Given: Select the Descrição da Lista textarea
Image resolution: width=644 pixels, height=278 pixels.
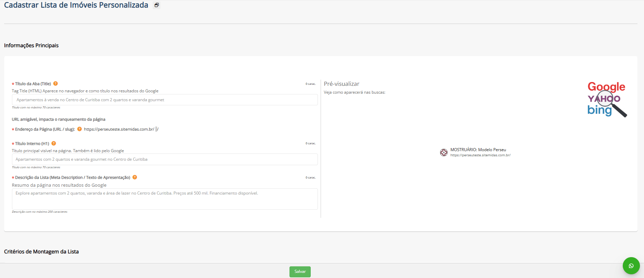Looking at the screenshot, I should tap(165, 199).
